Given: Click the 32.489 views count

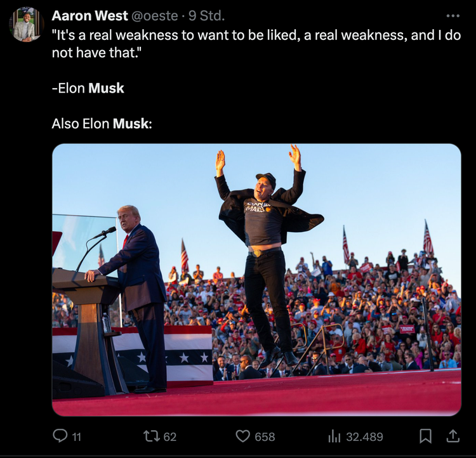Looking at the screenshot, I should coord(364,437).
